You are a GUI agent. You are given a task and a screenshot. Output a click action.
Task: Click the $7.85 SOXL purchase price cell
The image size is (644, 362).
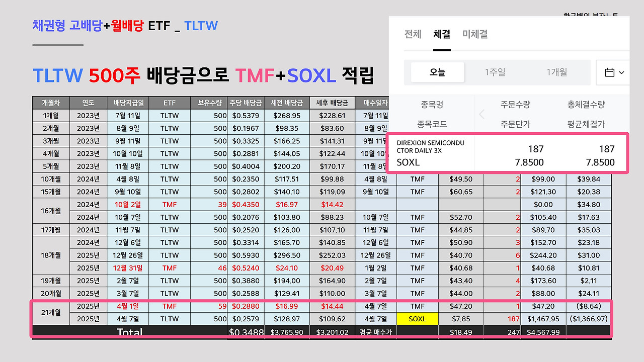pos(461,319)
